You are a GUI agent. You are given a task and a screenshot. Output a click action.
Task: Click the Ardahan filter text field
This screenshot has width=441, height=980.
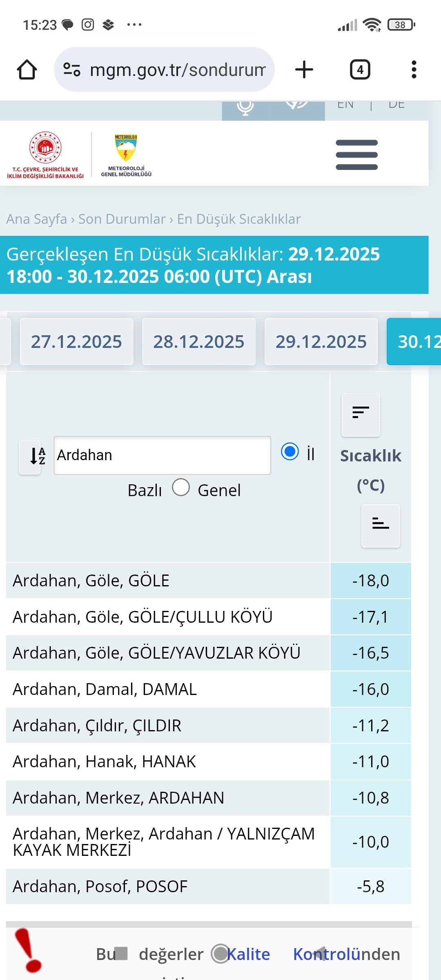tap(162, 455)
